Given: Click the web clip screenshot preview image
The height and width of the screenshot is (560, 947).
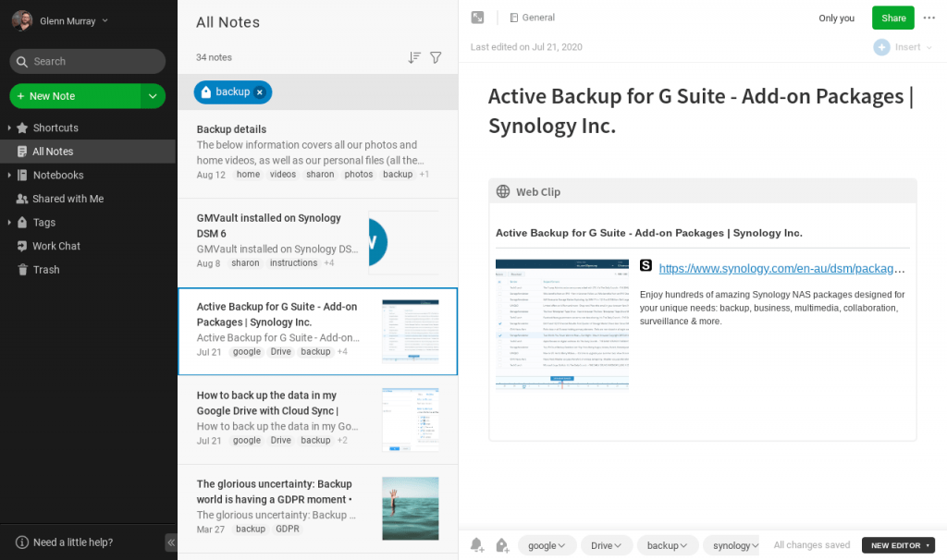Looking at the screenshot, I should point(561,324).
